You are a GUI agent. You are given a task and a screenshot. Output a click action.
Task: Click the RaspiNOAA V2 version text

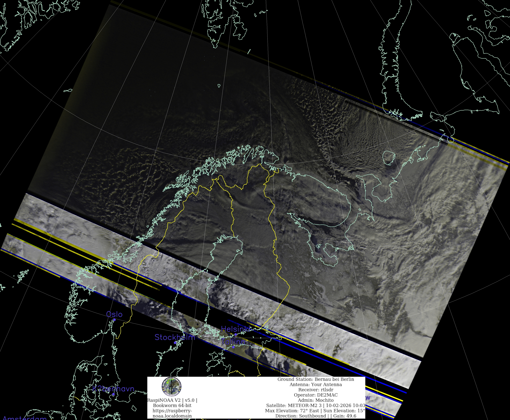pos(172,400)
